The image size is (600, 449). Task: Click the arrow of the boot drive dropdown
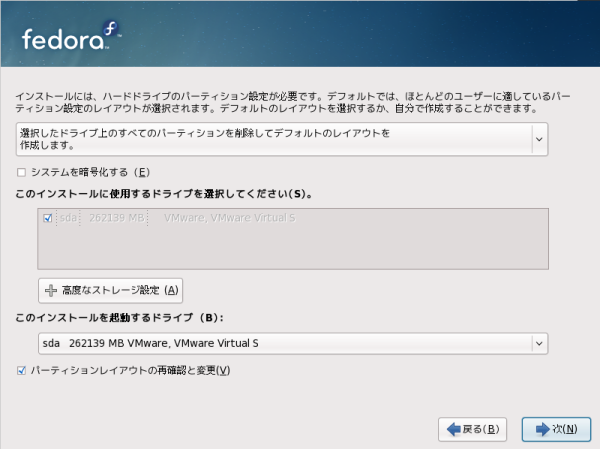(539, 344)
